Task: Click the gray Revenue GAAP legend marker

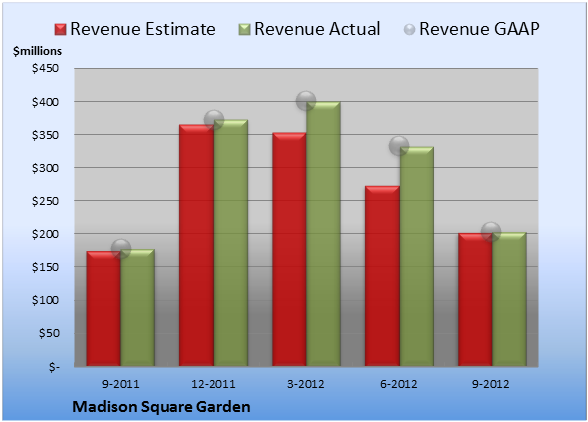Action: pyautogui.click(x=409, y=30)
